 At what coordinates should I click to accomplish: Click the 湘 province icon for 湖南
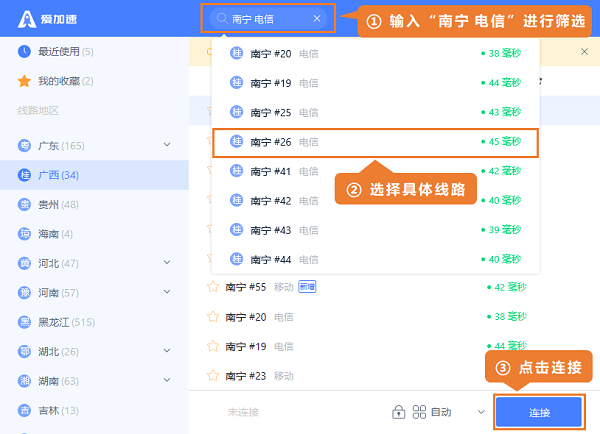coord(24,381)
